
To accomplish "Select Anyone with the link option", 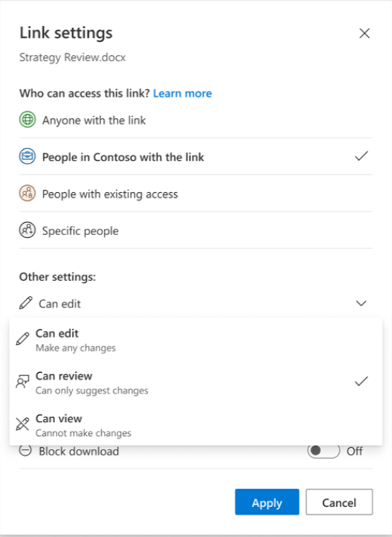I will point(196,120).
